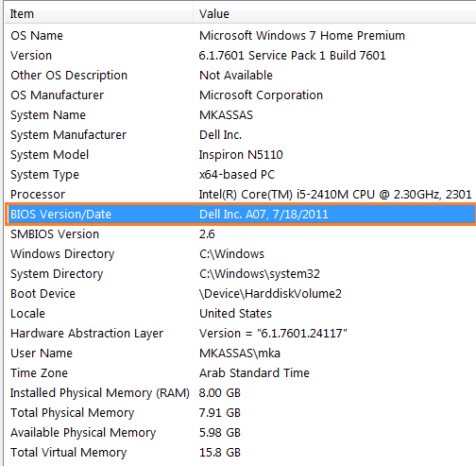The width and height of the screenshot is (476, 466).
Task: Click the Arab Standard Time value
Action: tap(254, 373)
